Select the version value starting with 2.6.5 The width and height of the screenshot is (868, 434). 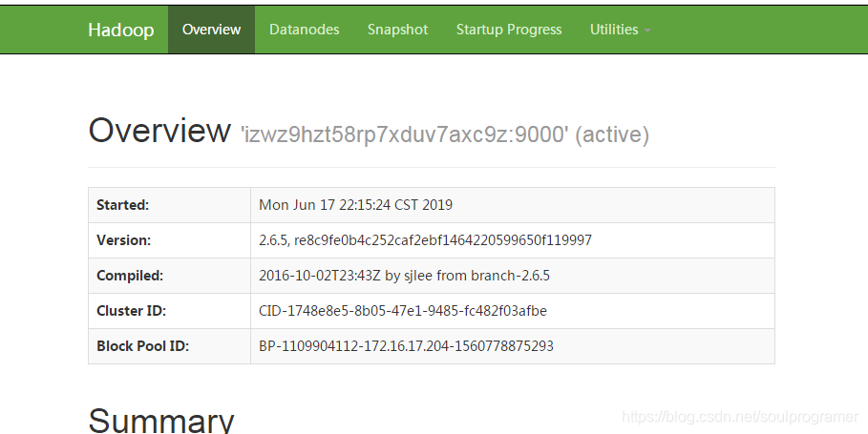pyautogui.click(x=425, y=240)
